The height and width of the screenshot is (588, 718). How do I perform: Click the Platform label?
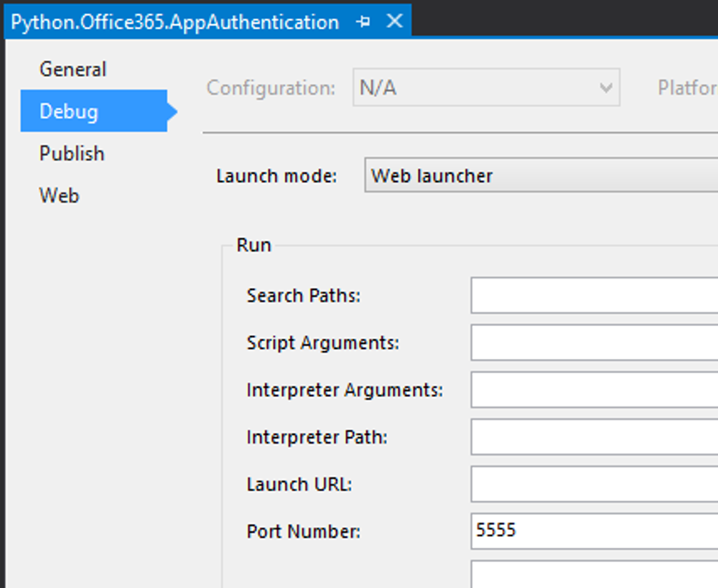(686, 88)
